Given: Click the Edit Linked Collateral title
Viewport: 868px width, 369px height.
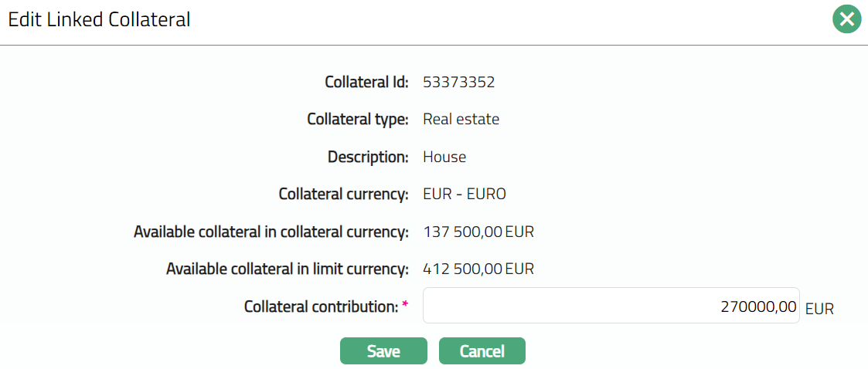Looking at the screenshot, I should [99, 20].
